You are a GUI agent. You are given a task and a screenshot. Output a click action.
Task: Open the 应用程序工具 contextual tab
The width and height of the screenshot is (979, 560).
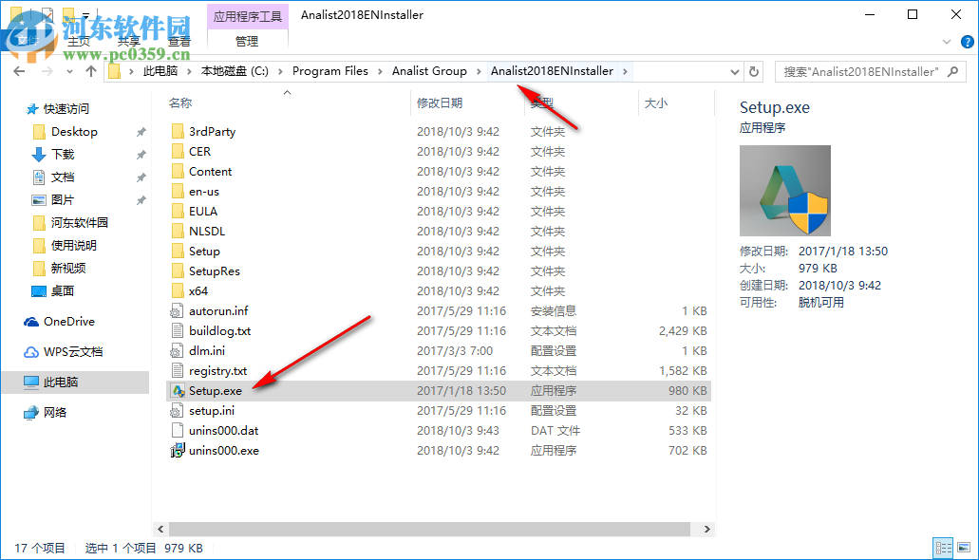coord(247,16)
